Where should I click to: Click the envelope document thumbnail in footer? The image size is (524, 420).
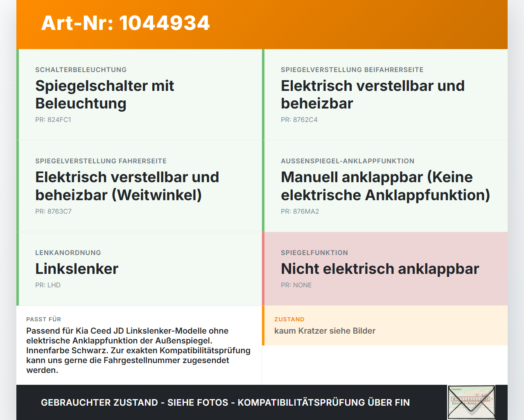point(471,402)
